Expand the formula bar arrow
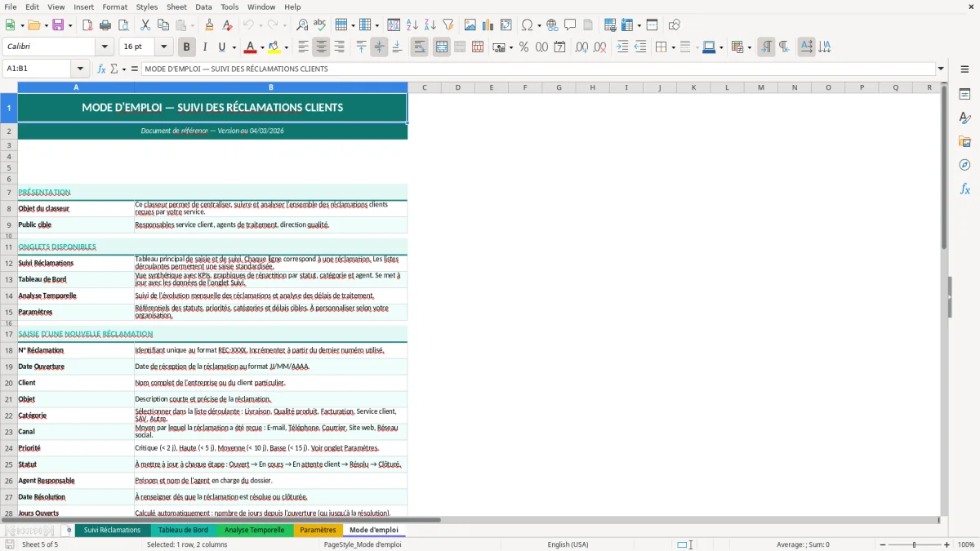 coord(941,69)
